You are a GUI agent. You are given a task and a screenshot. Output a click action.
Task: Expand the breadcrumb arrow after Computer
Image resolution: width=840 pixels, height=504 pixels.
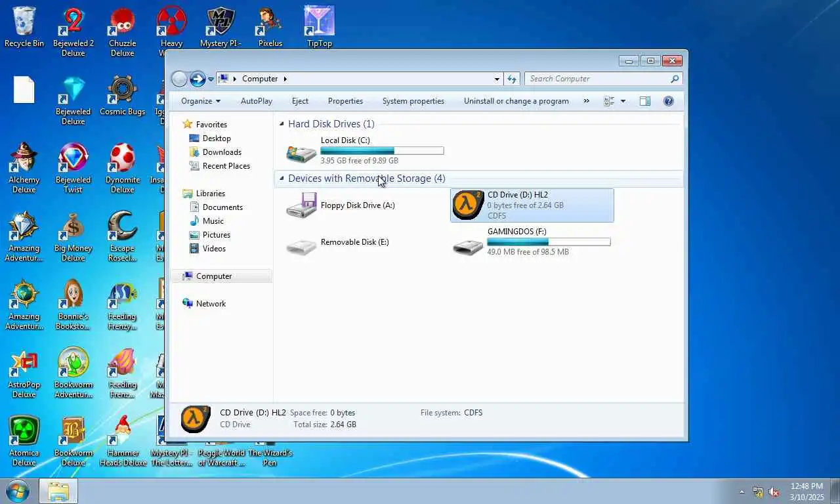coord(285,79)
